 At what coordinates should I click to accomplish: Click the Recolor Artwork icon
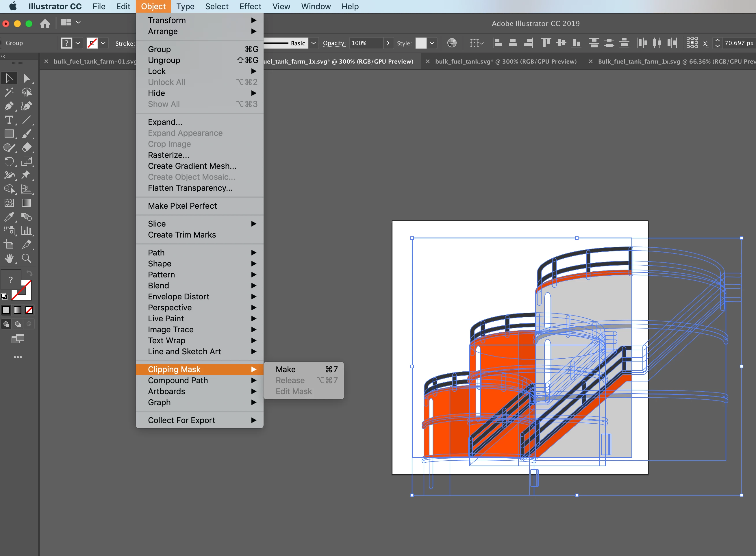point(452,43)
